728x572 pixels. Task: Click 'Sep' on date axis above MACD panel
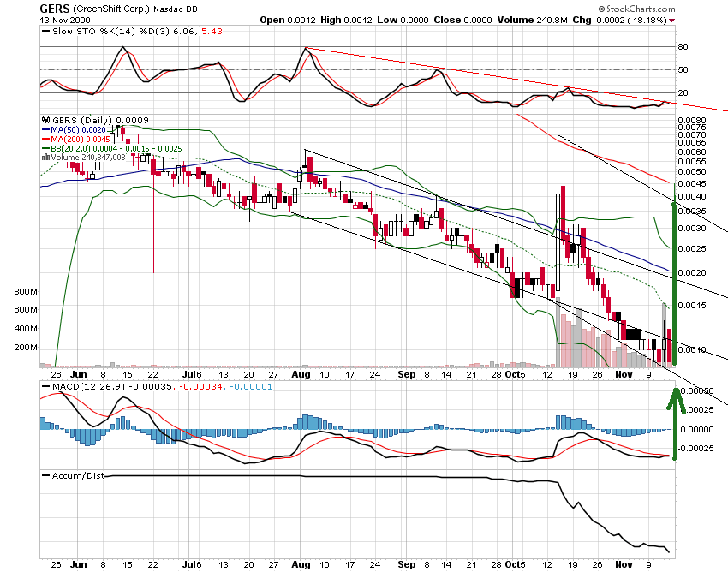pos(407,375)
